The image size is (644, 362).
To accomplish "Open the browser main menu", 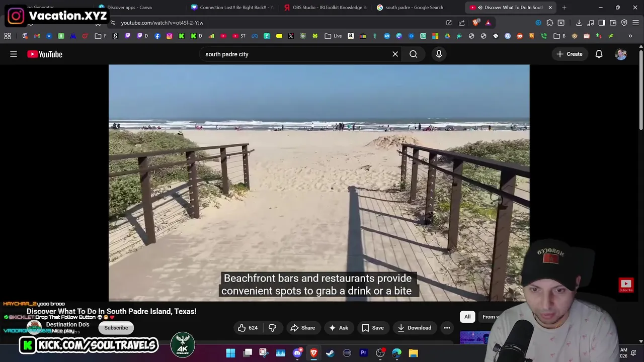I will tap(636, 23).
